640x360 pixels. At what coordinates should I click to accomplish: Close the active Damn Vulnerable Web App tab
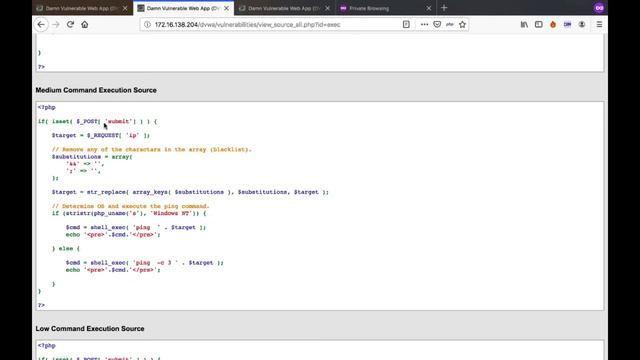226,8
